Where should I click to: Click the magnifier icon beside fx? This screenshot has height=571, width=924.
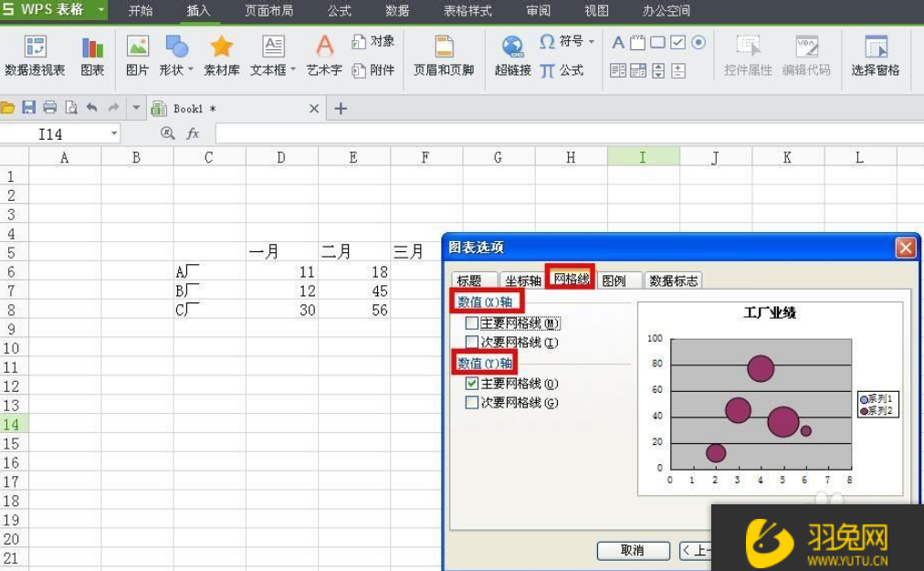tap(167, 133)
